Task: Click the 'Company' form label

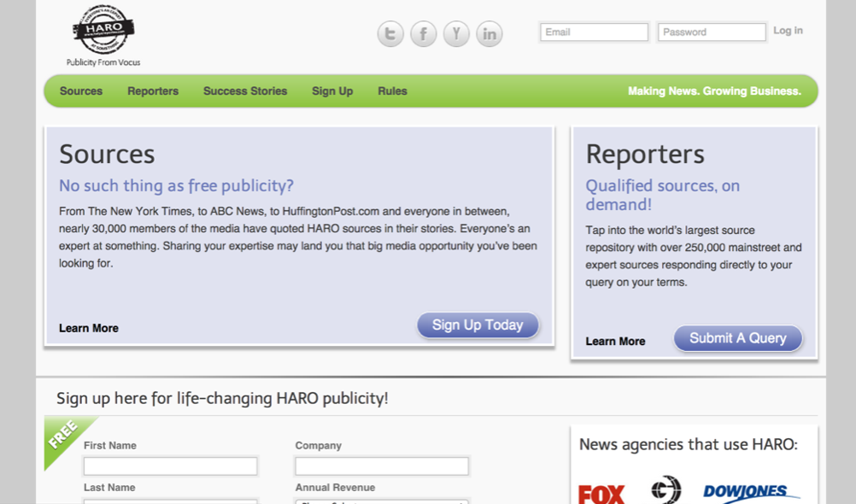Action: [x=319, y=446]
